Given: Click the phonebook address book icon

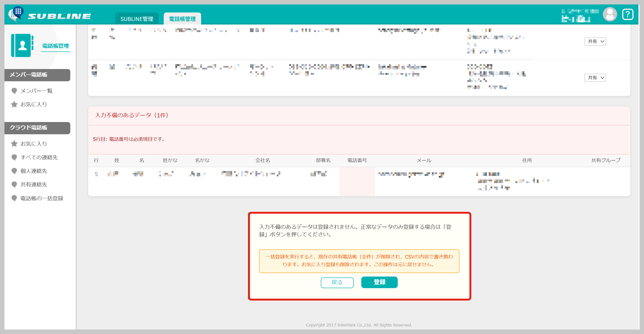Looking at the screenshot, I should [22, 45].
